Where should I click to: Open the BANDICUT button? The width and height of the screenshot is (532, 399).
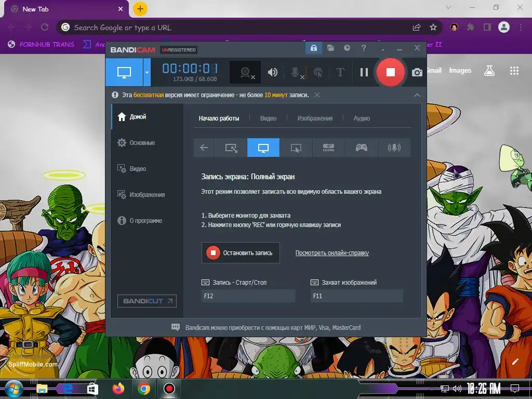[x=147, y=301]
